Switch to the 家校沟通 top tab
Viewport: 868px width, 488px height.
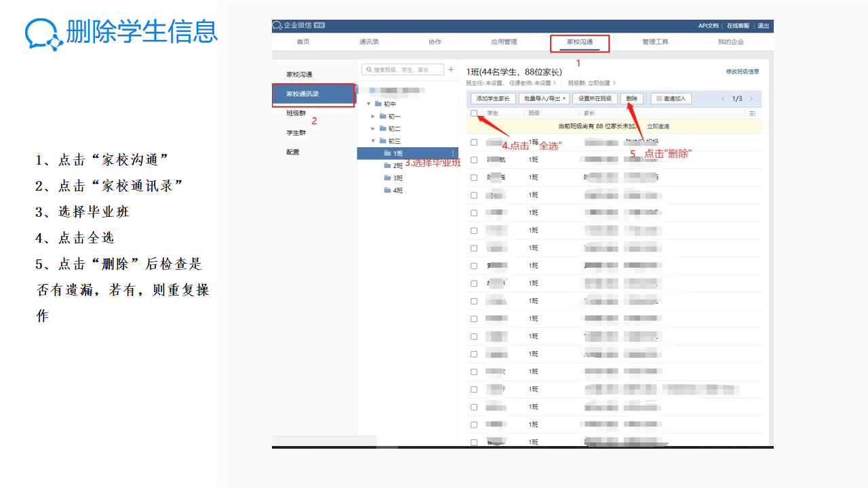pos(580,42)
